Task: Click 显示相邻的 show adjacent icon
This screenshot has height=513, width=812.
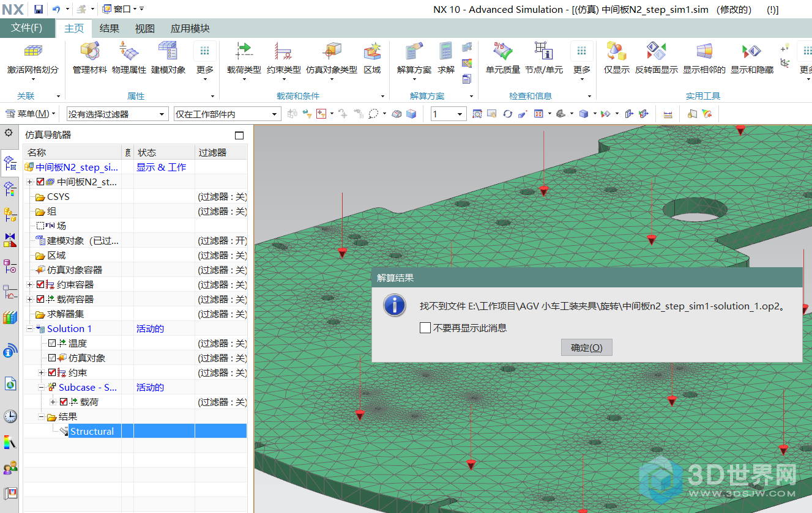Action: [704, 53]
